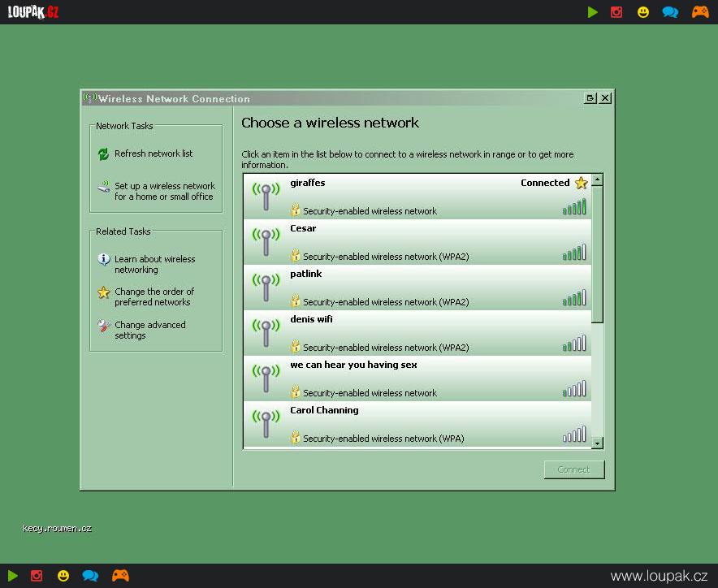Click the network list scrollbar thumb
This screenshot has width=718, height=588.
click(x=597, y=254)
